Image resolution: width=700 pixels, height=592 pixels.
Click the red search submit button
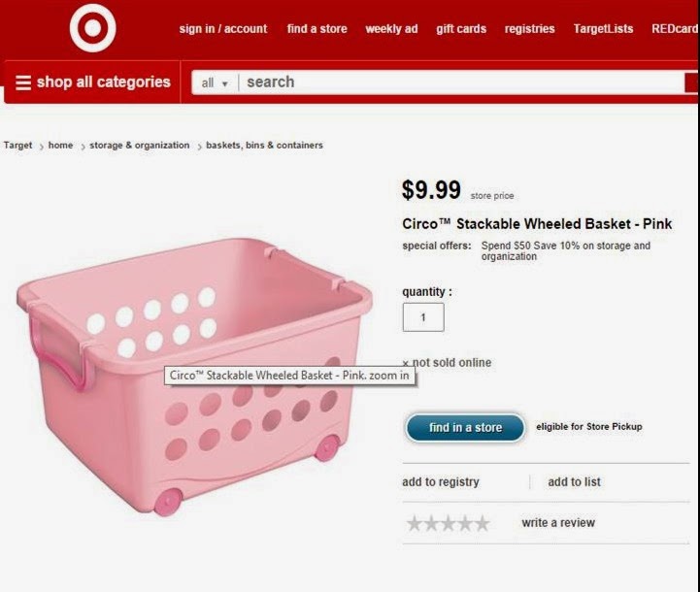point(691,82)
